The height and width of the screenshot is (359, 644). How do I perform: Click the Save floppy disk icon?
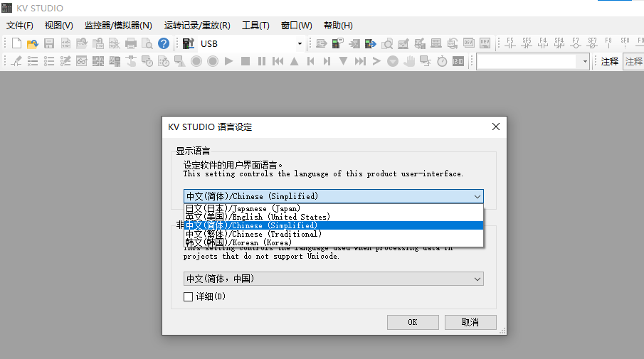click(x=49, y=44)
